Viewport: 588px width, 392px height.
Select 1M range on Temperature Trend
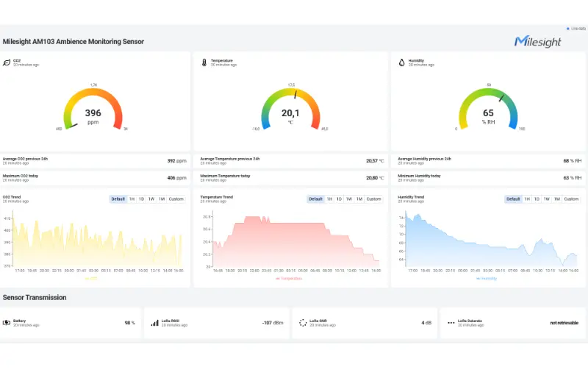[x=359, y=199]
